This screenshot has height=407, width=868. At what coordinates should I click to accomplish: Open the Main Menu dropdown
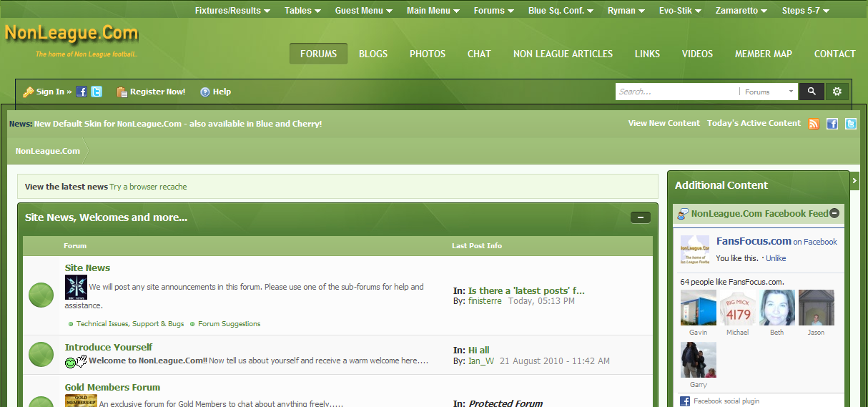(433, 11)
